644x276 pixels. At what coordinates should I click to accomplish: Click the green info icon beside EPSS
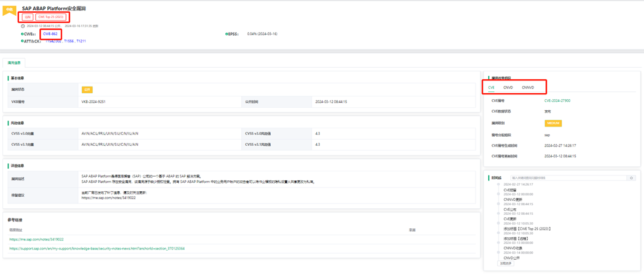click(227, 34)
